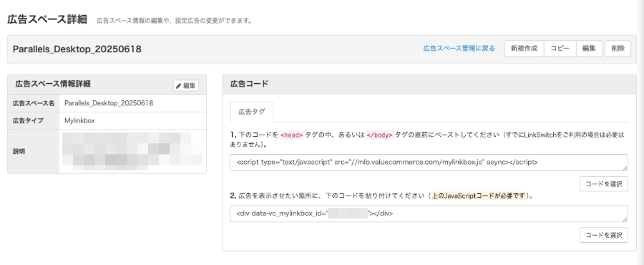Viewport: 644px width, 265px height.
Task: Click the red <head> tag label
Action: [292, 135]
